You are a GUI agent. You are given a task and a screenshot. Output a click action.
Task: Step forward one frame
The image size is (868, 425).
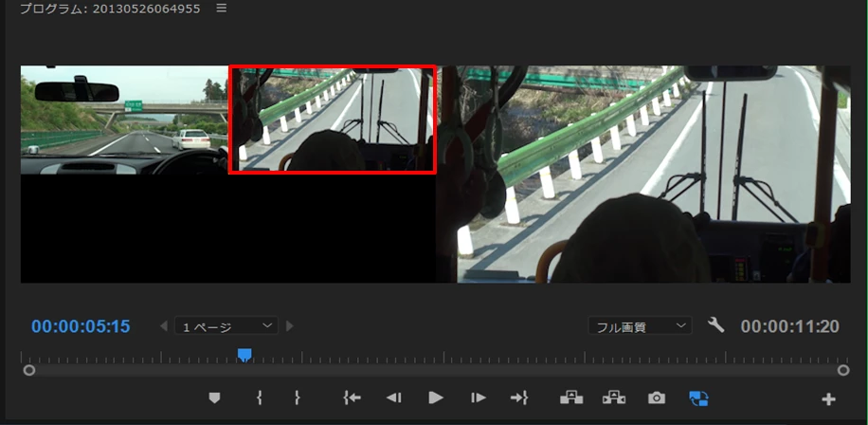479,397
